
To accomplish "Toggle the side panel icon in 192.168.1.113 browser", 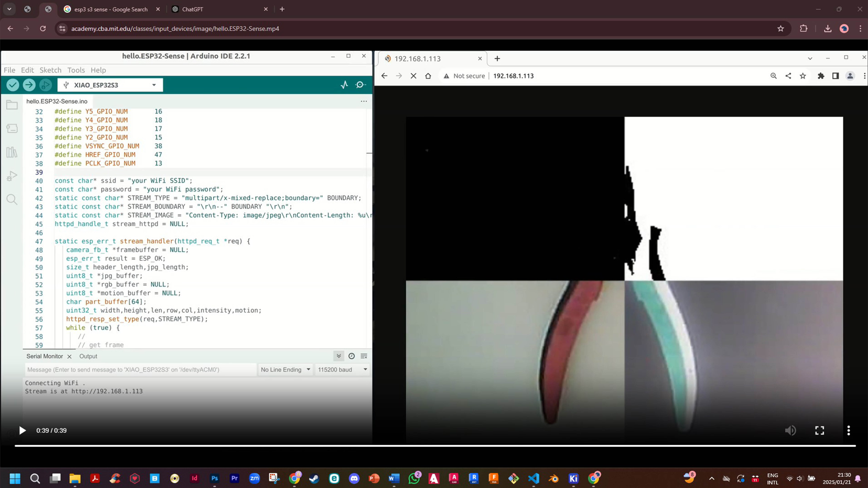I will pos(835,76).
